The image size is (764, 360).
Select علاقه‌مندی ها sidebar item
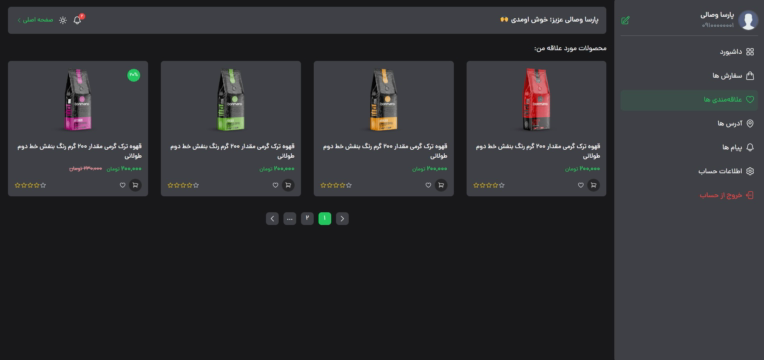(x=689, y=99)
